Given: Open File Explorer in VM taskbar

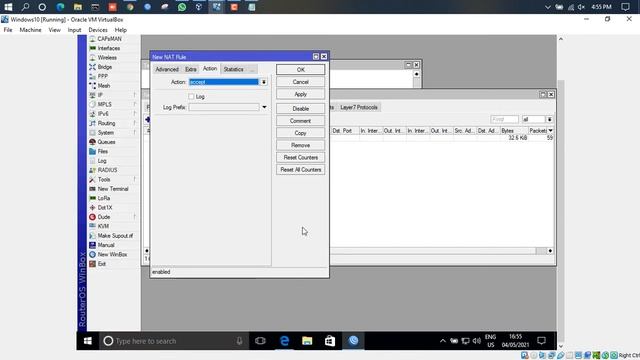Looking at the screenshot, I should pos(307,341).
